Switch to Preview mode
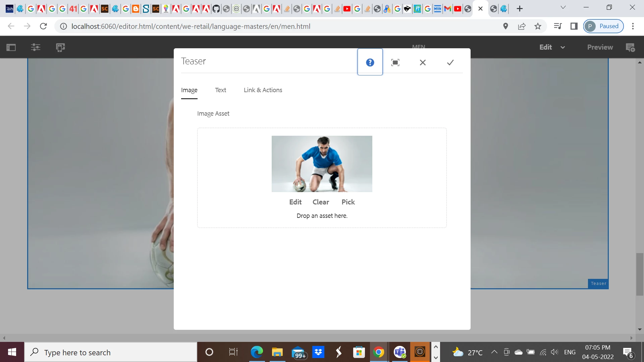This screenshot has height=362, width=644. [600, 47]
